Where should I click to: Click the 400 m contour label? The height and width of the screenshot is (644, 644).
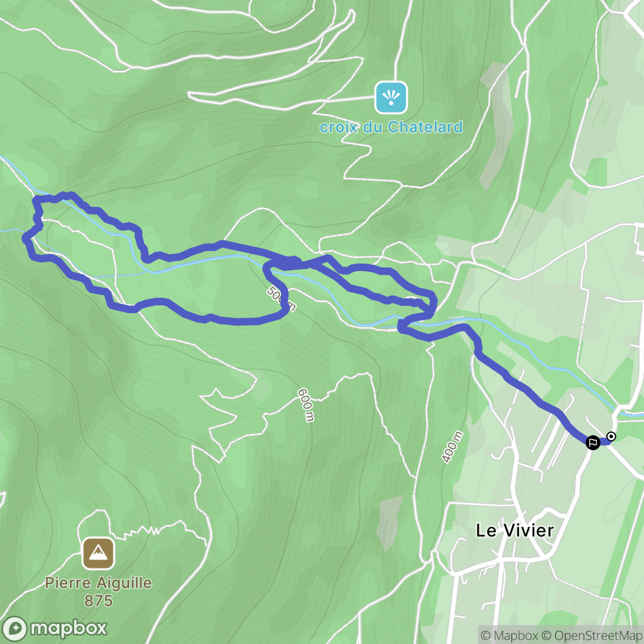click(x=453, y=447)
